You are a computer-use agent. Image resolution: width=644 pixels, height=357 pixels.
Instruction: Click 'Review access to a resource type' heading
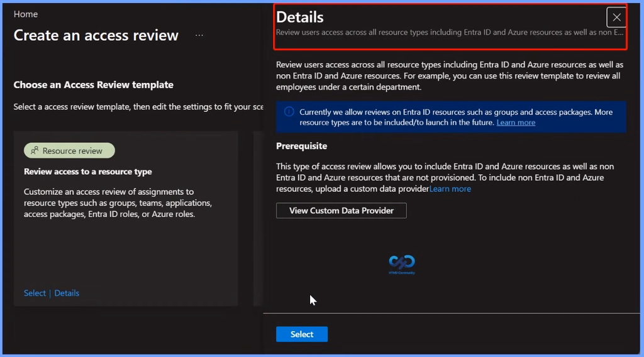point(88,172)
